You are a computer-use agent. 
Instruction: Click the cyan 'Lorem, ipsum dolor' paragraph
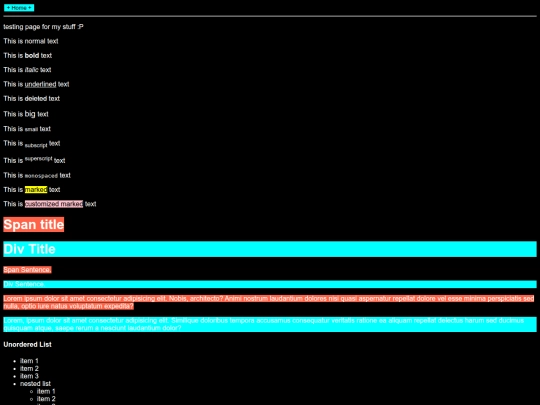(270, 324)
